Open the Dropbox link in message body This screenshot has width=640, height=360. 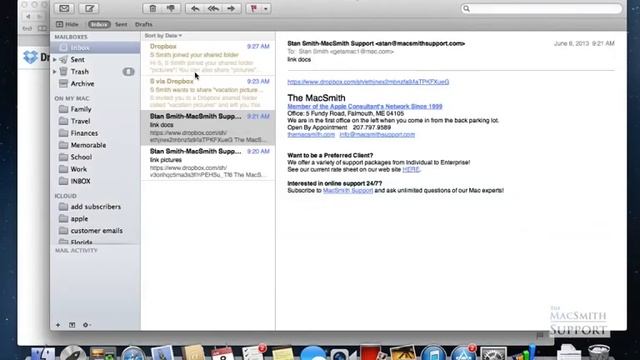(x=368, y=82)
